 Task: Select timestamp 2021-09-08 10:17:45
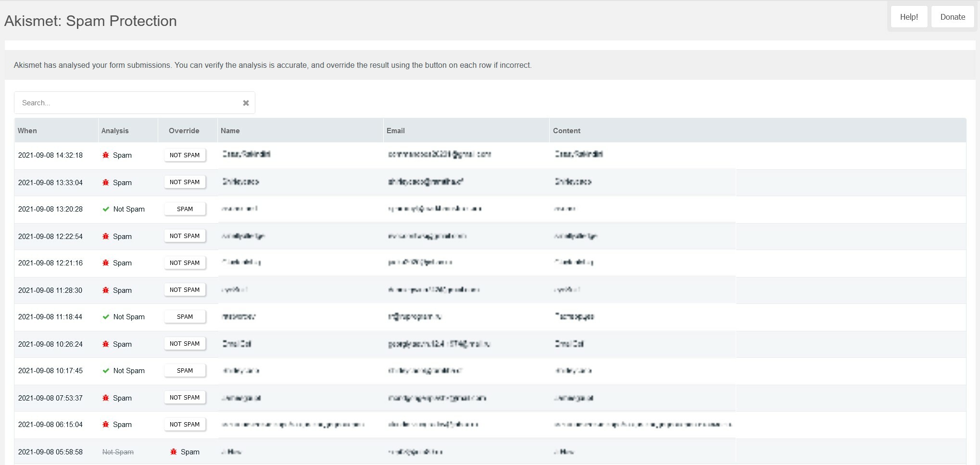[x=50, y=371]
